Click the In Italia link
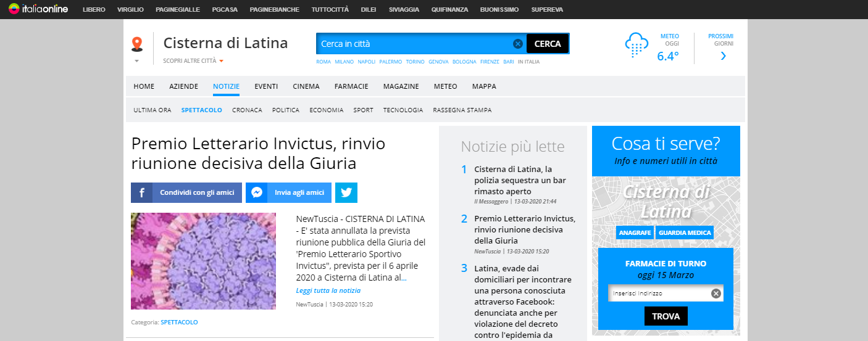868x341 pixels. 528,62
